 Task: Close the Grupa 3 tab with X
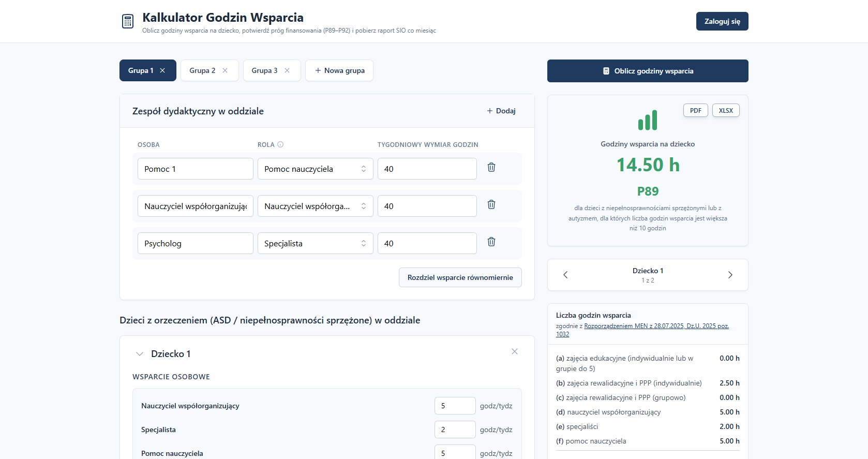(x=287, y=71)
